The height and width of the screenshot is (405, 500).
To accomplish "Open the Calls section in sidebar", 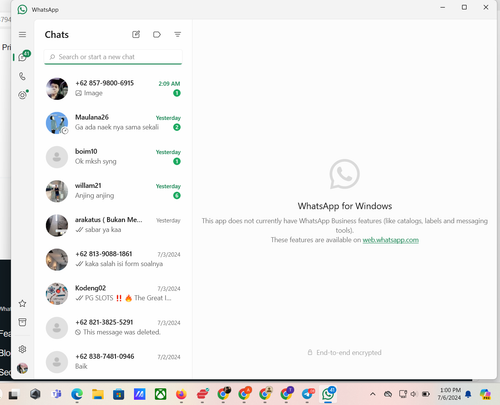I will pyautogui.click(x=22, y=76).
